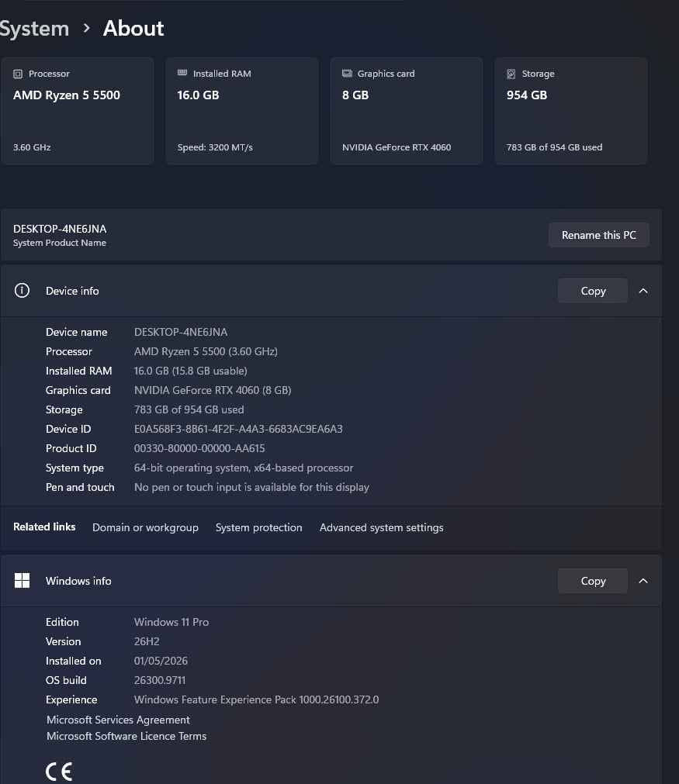Collapse the Windows info section chevron
This screenshot has width=679, height=784.
(643, 581)
